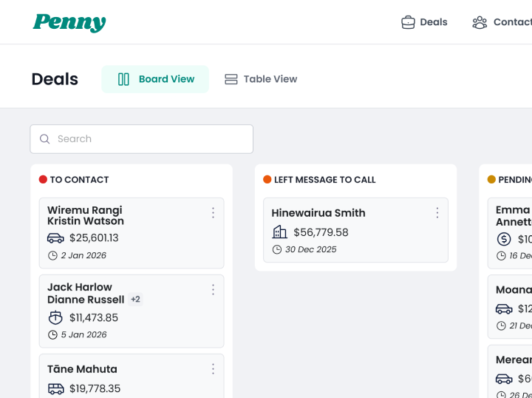Focus the Search input field

click(141, 139)
